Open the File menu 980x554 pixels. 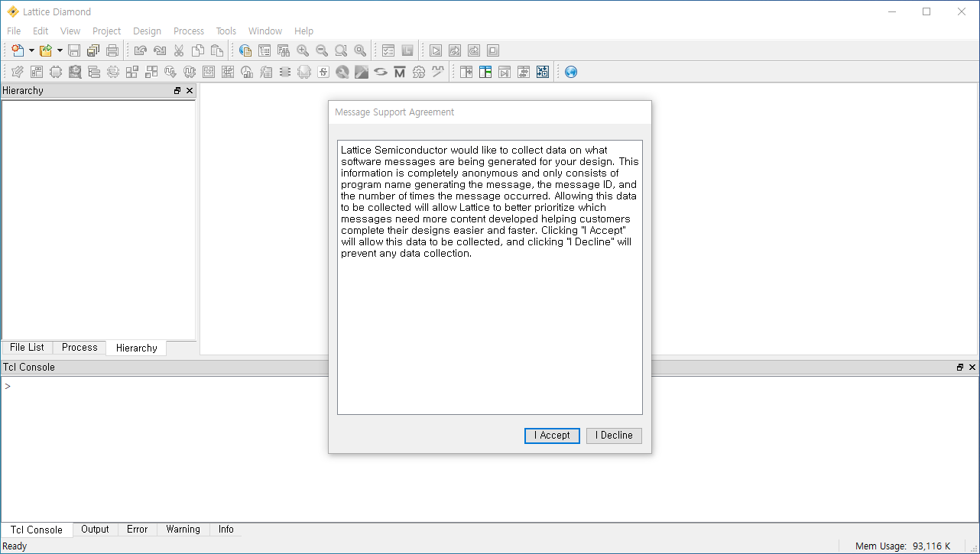14,31
